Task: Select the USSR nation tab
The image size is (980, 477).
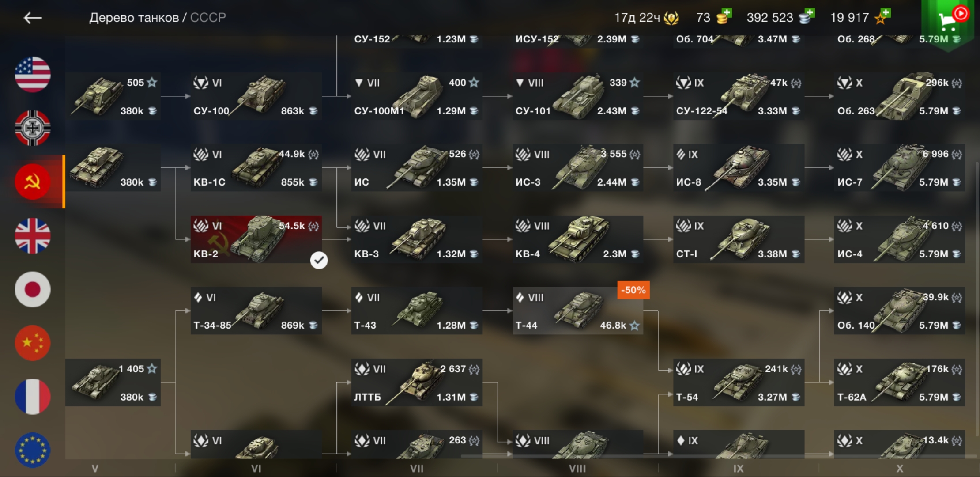Action: coord(33,182)
